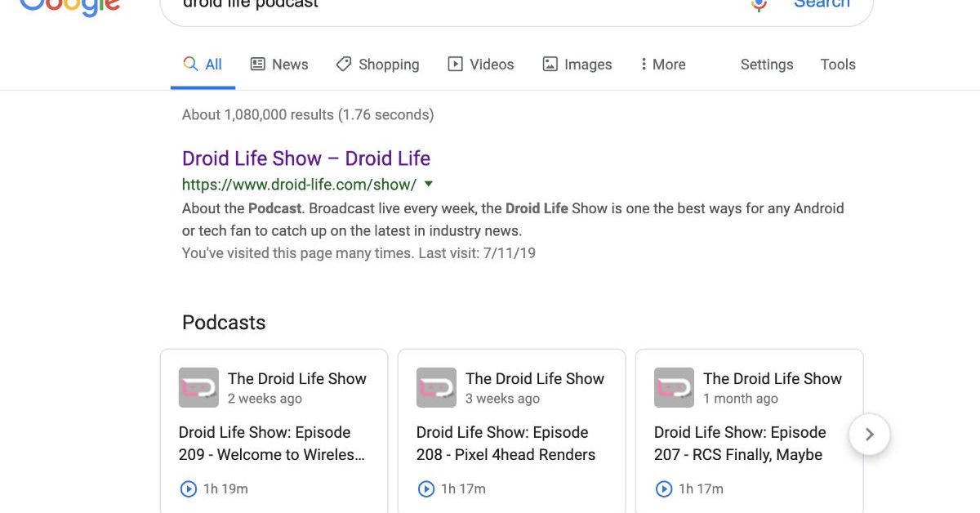Viewport: 980px width, 513px height.
Task: Click third Droid Life Show podcast logo
Action: pyautogui.click(x=674, y=387)
